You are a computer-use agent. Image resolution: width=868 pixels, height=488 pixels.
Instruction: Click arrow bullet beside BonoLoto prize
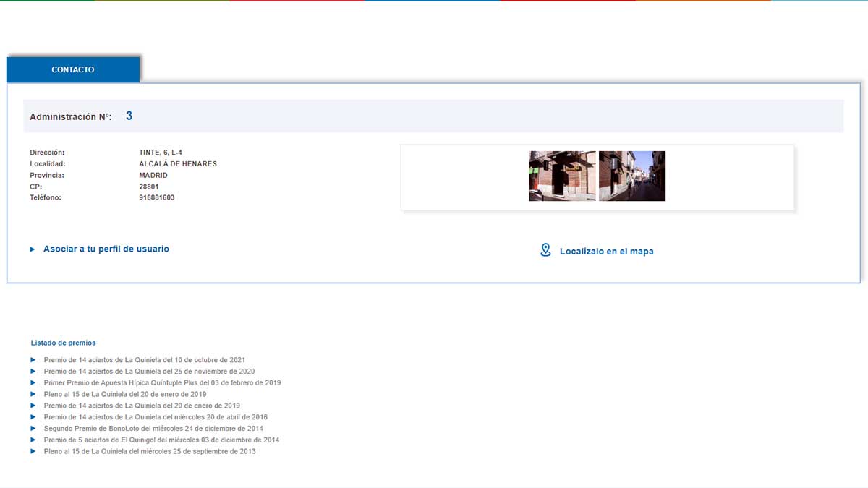tap(33, 429)
